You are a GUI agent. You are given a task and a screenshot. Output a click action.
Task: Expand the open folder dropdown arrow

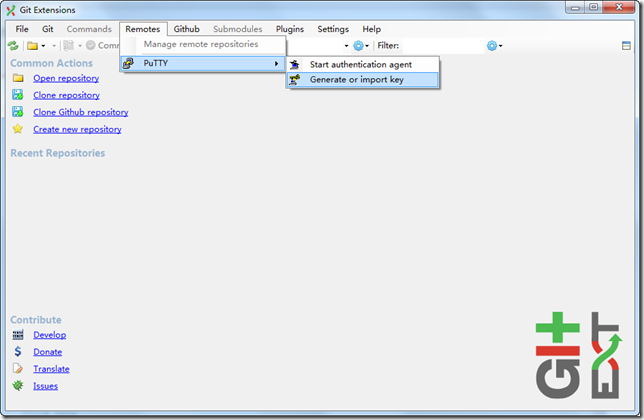tap(43, 46)
